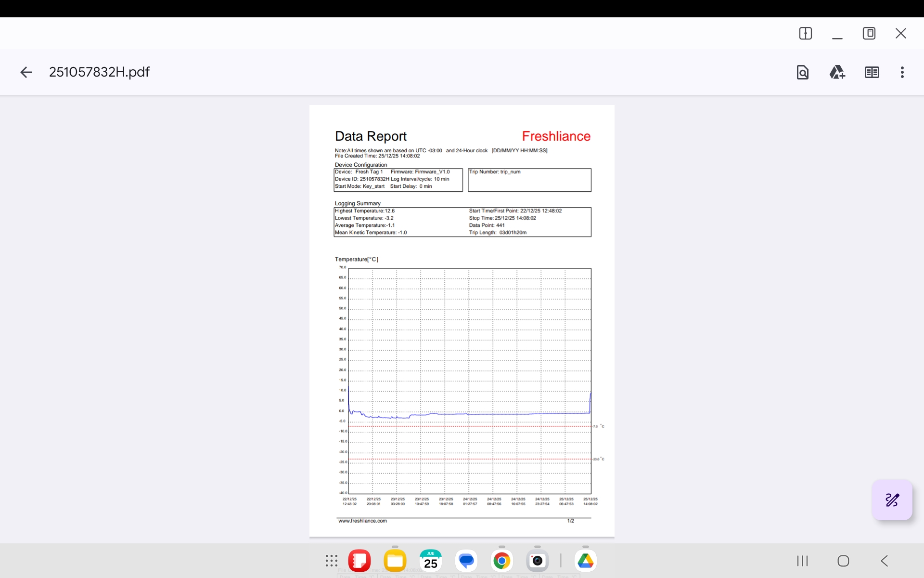The width and height of the screenshot is (924, 578).
Task: Click the Add to Drive icon
Action: click(x=837, y=72)
